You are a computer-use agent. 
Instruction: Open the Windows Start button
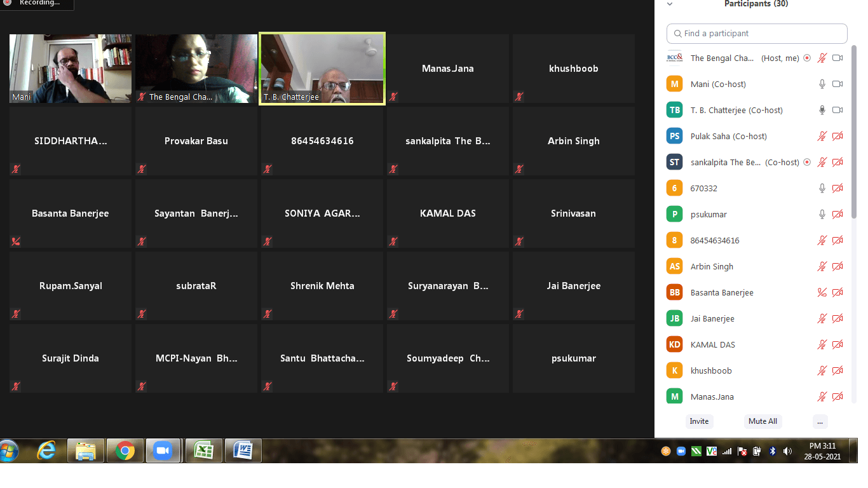coord(8,451)
